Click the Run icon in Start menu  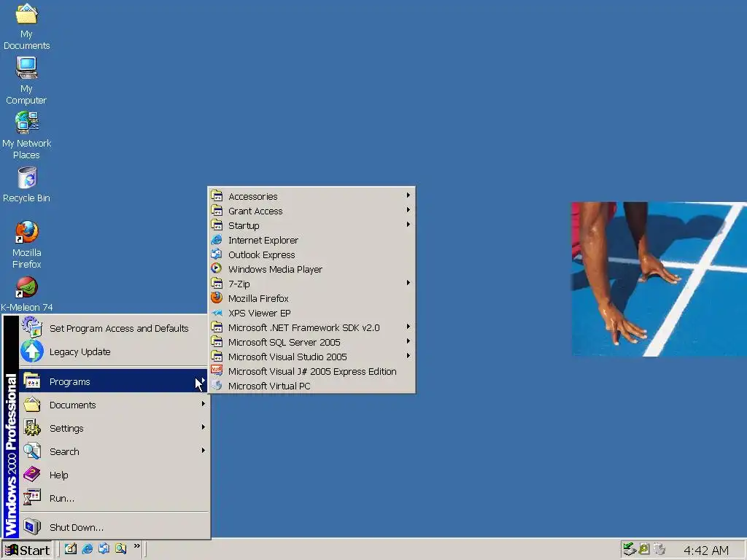tap(32, 497)
